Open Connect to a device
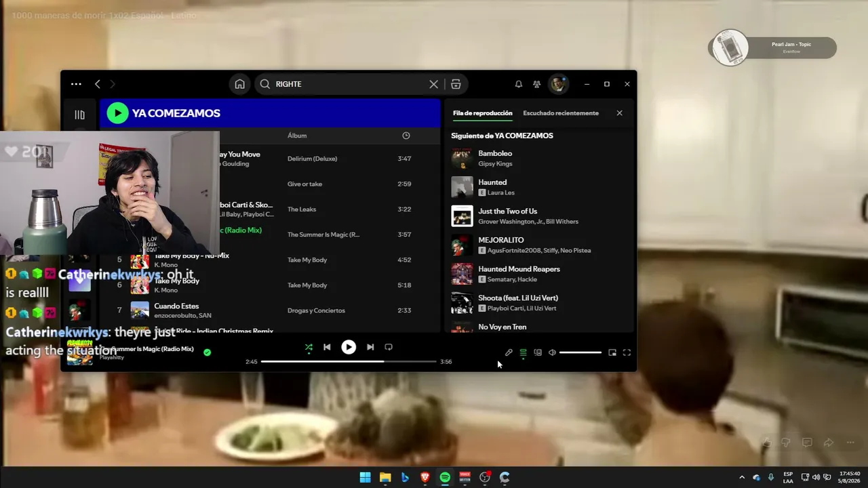 coord(538,352)
